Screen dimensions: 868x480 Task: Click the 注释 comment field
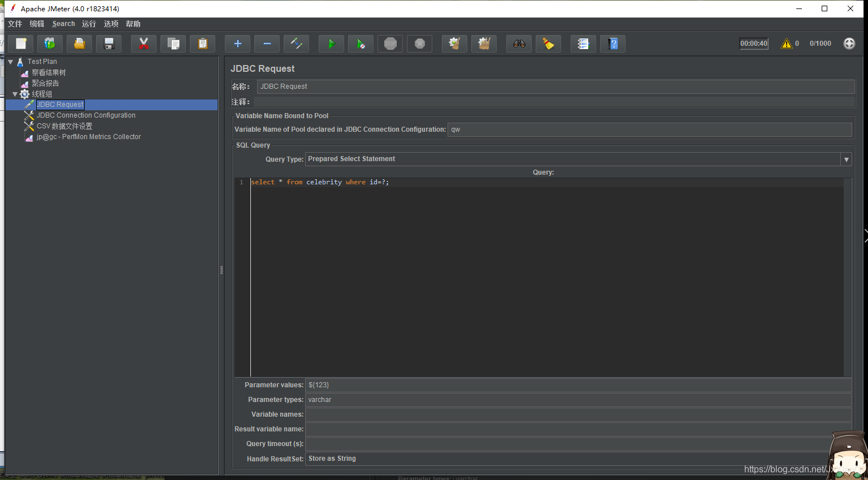(554, 102)
